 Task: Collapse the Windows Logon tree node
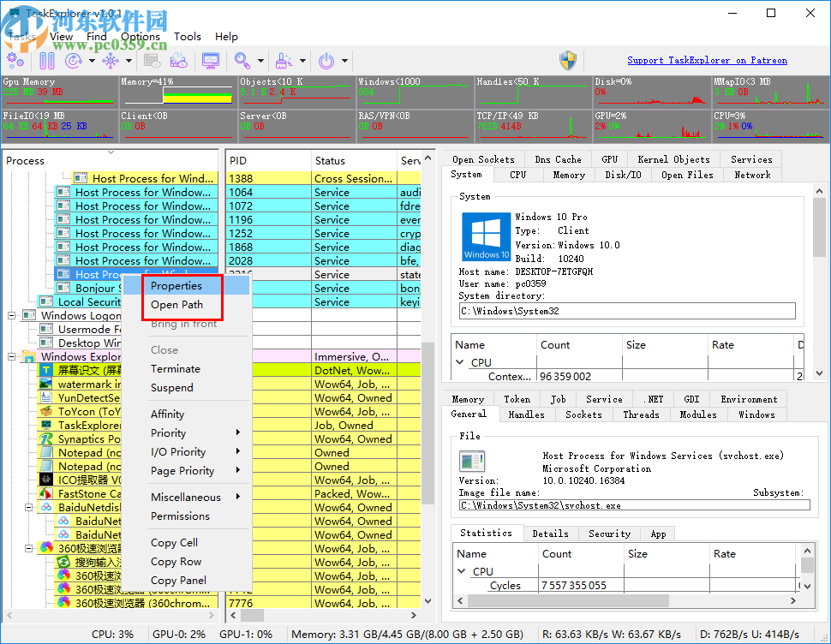pos(13,316)
